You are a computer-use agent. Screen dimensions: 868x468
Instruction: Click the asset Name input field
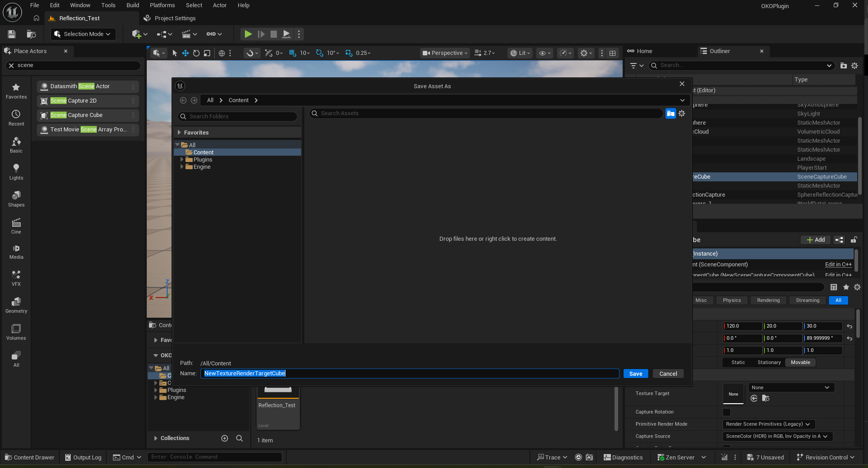(x=410, y=373)
